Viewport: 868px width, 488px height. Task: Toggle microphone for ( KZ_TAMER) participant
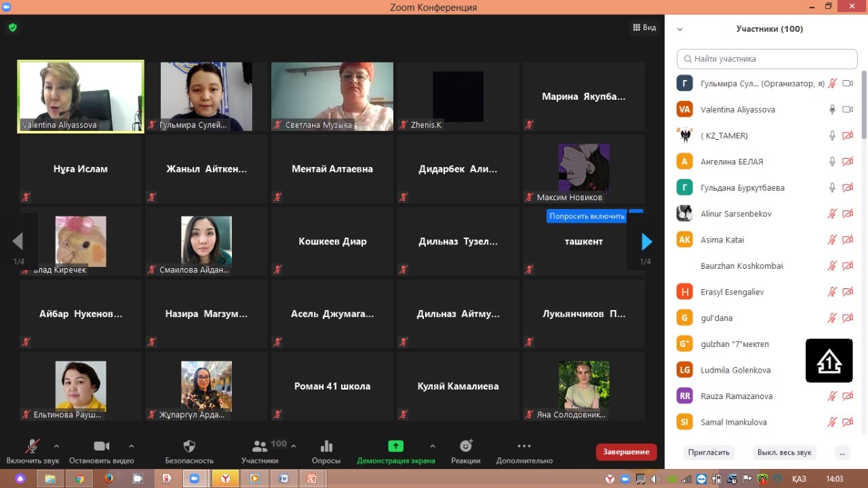tap(832, 135)
